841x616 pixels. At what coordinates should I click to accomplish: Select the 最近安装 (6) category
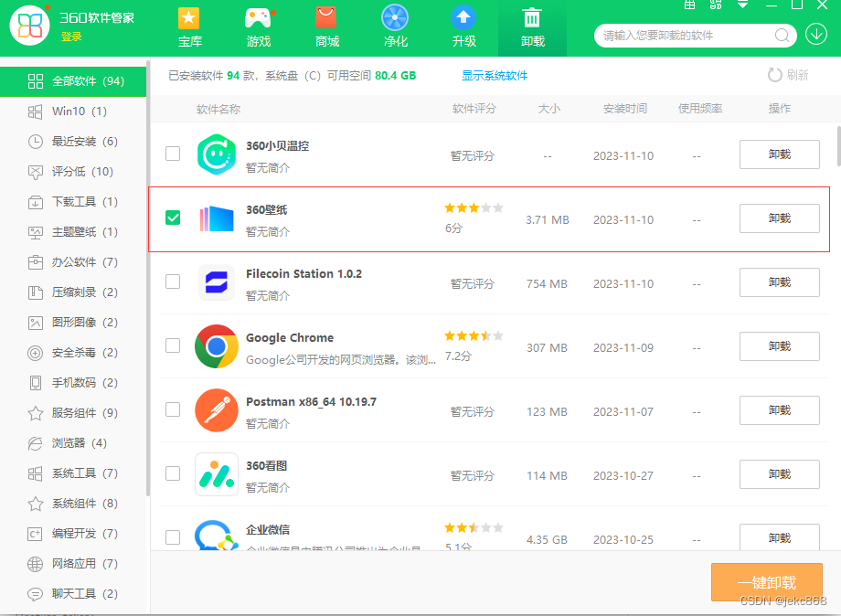pos(73,142)
